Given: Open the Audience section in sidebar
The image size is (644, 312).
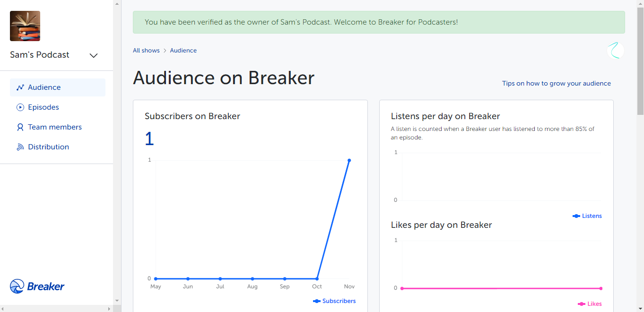Looking at the screenshot, I should tap(58, 87).
